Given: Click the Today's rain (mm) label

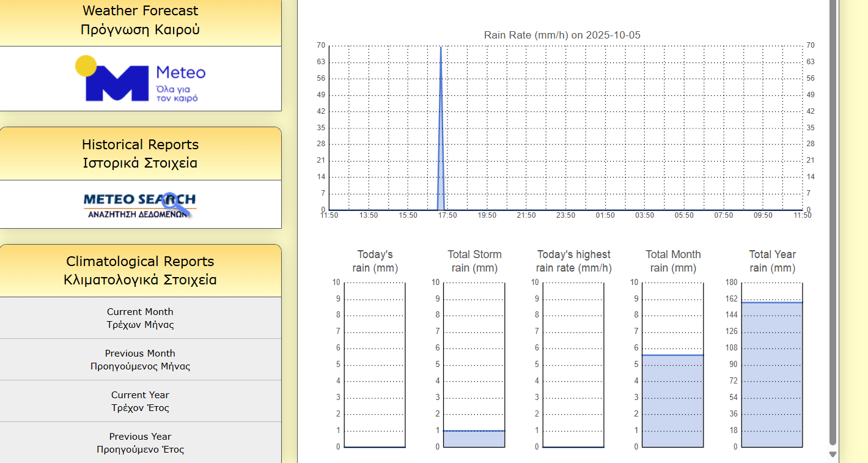Looking at the screenshot, I should click(375, 261).
